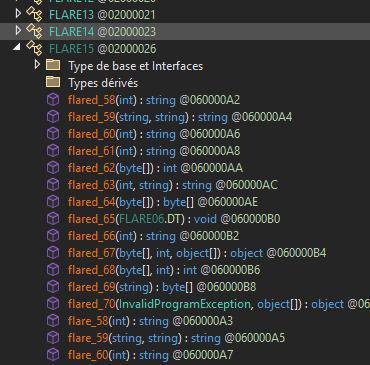Select method flared_62(byte[])
Image resolution: width=370 pixels, height=365 pixels.
pyautogui.click(x=155, y=168)
